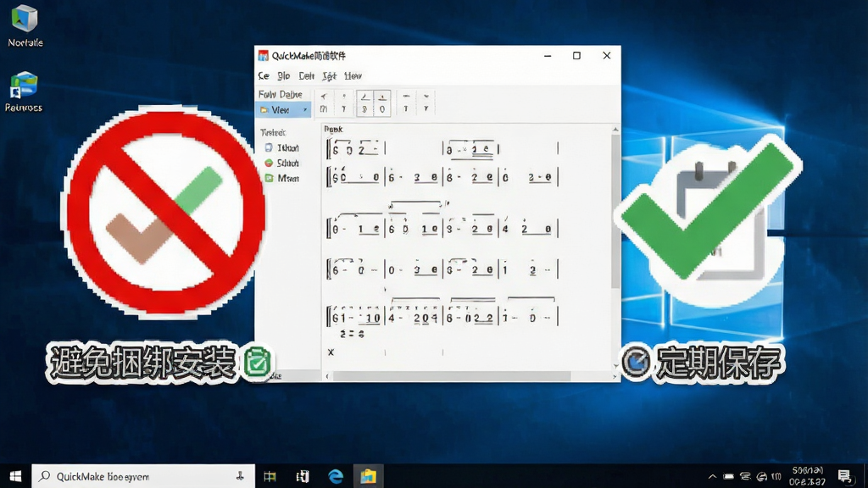Open the taskbar clock and date
Screen dimensions: 868x488
(x=808, y=476)
